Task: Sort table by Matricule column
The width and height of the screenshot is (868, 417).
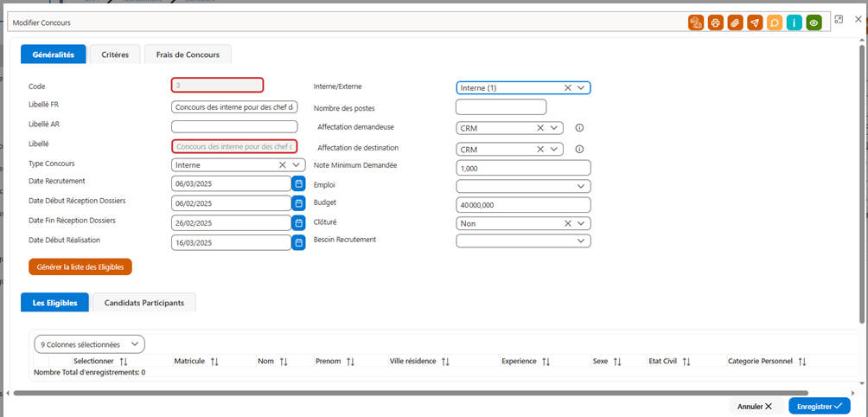Action: tap(214, 361)
